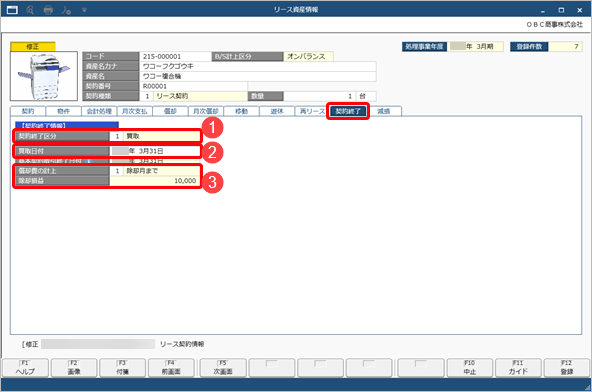Click the 契約終了区分 code field
Image resolution: width=592 pixels, height=392 pixels.
[117, 136]
